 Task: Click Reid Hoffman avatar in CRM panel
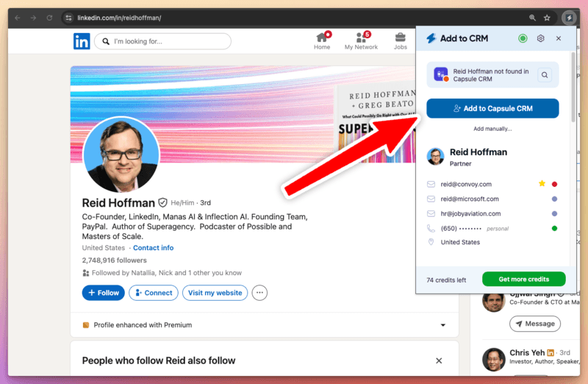[x=435, y=157]
